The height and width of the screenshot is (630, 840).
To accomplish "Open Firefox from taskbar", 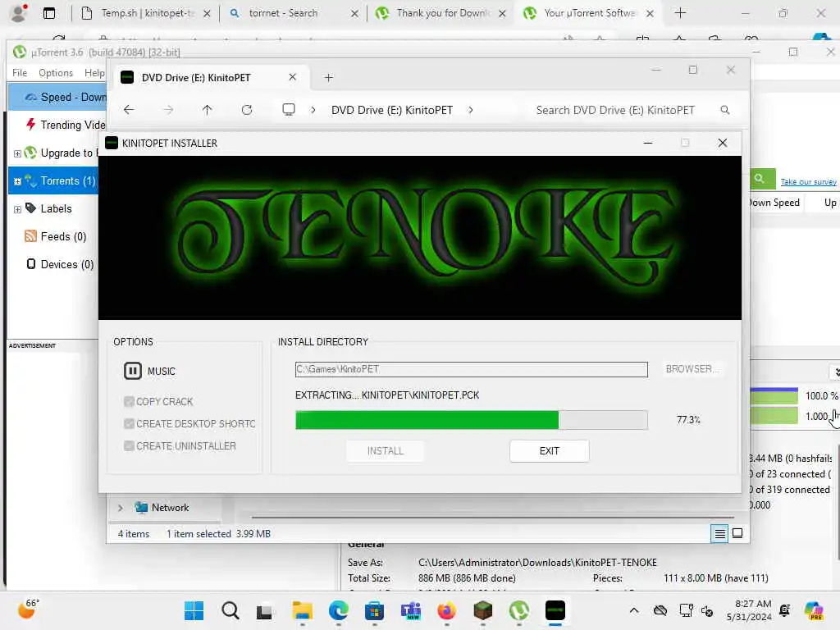I will pos(447,610).
